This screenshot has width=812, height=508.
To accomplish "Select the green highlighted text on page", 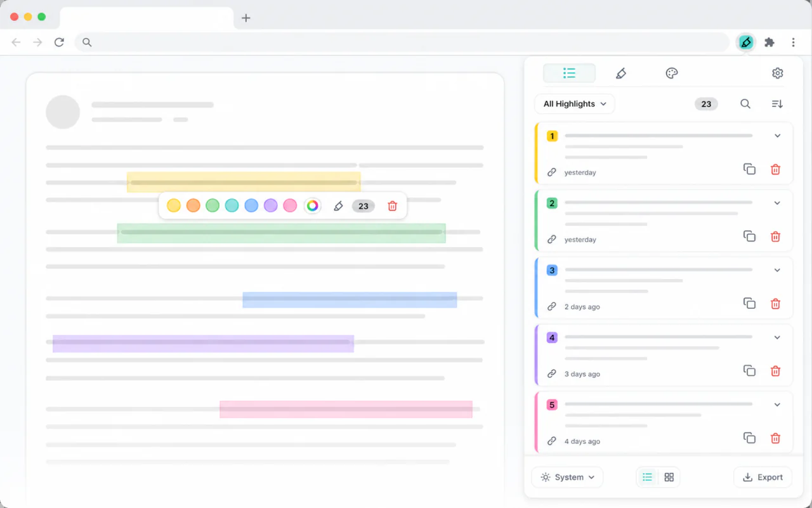I will point(281,233).
